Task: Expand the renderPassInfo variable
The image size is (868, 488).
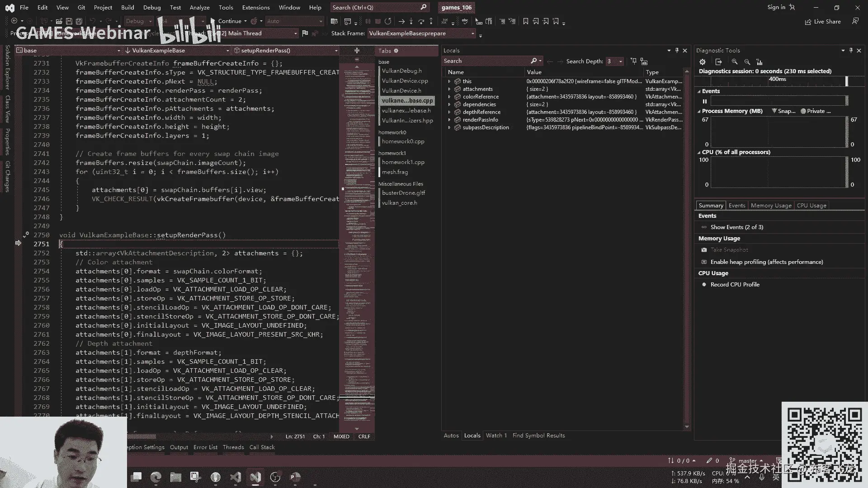Action: 449,120
